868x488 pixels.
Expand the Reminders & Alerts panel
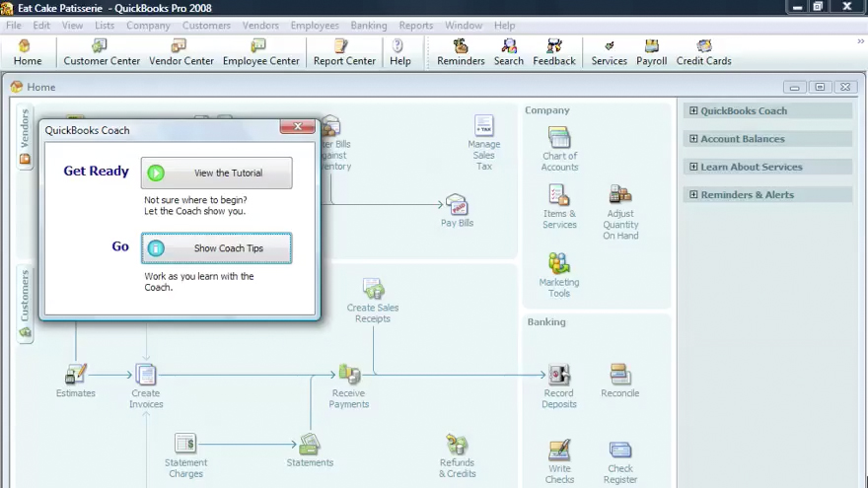pyautogui.click(x=693, y=195)
